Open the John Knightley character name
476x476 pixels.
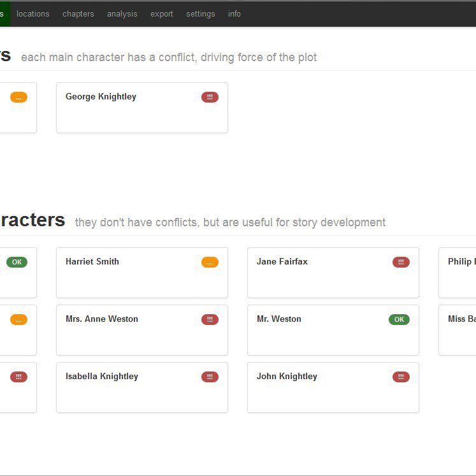pyautogui.click(x=287, y=377)
